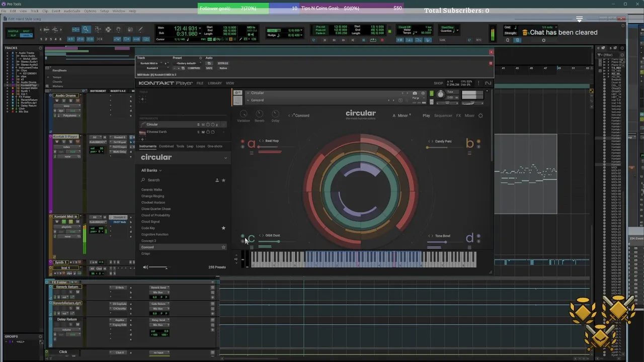Click the preview volume speaker icon
Image resolution: width=644 pixels, height=362 pixels.
145,267
